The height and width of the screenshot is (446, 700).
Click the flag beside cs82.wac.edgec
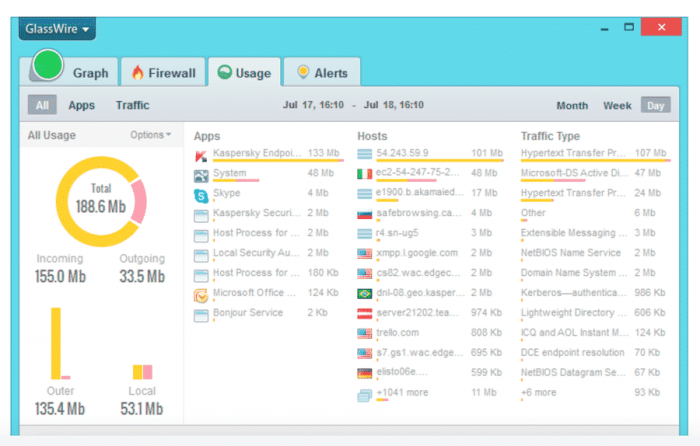click(x=365, y=274)
